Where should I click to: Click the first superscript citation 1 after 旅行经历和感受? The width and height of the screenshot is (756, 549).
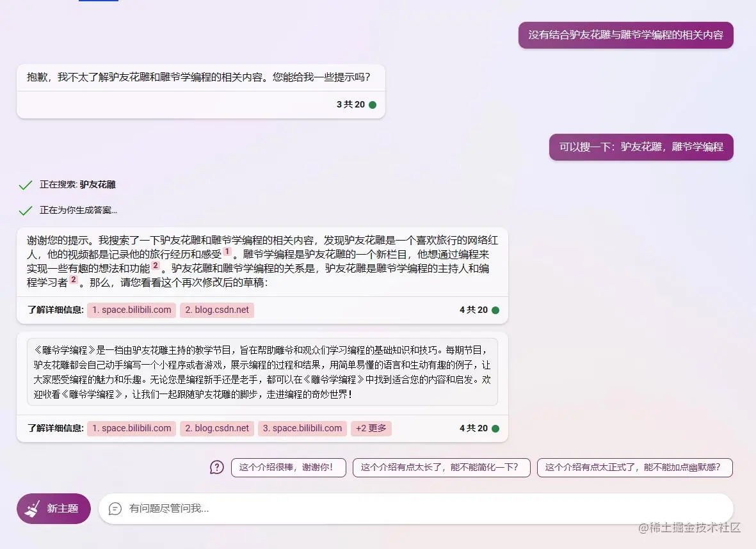[227, 251]
